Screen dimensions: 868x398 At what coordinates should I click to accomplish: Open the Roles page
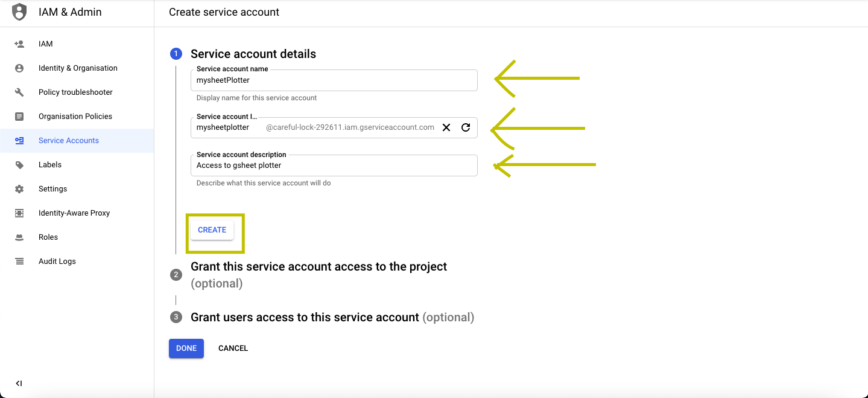click(77, 237)
